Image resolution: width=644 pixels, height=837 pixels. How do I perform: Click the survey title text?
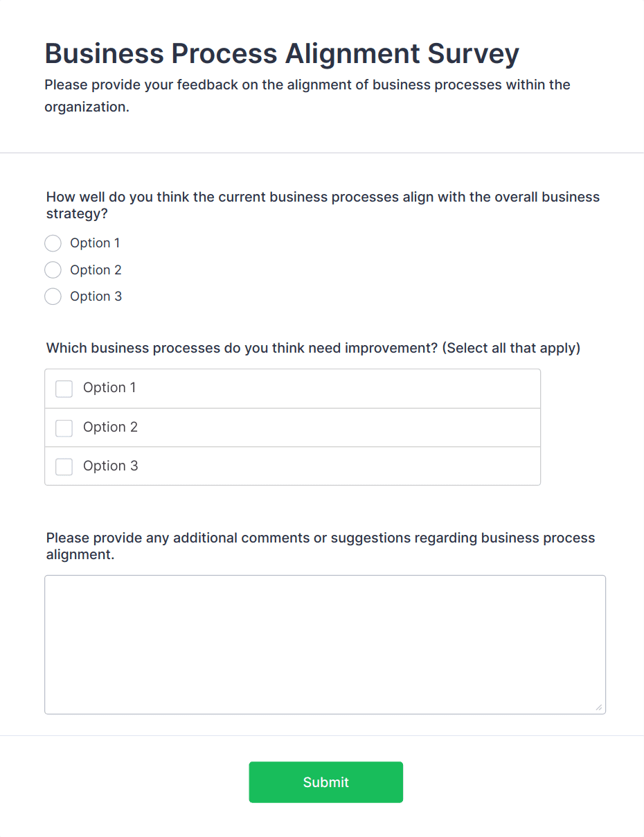(281, 53)
